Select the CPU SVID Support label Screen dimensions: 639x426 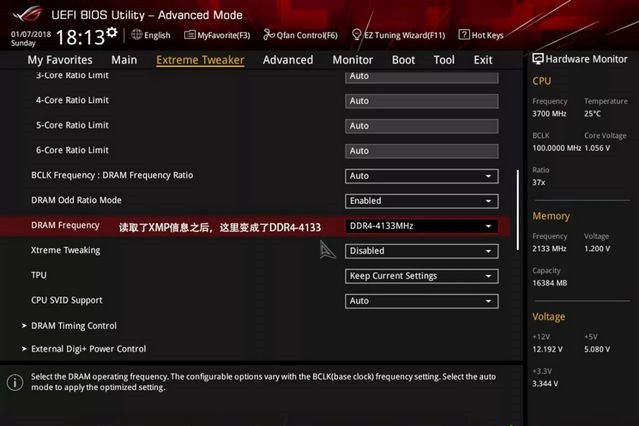67,300
